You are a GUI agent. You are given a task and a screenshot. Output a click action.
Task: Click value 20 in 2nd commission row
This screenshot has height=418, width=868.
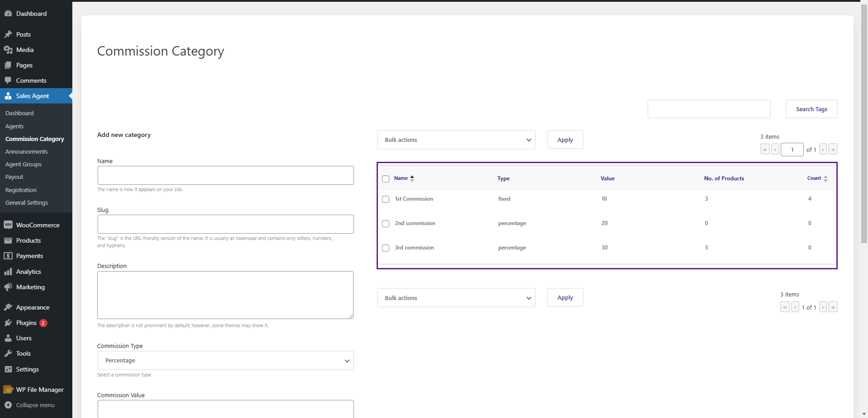pyautogui.click(x=604, y=223)
